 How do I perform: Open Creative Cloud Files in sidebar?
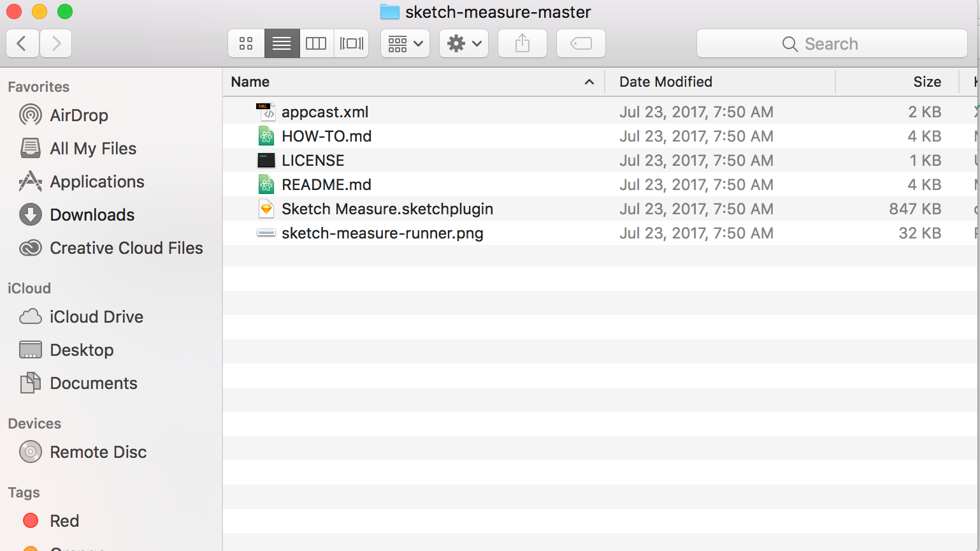[126, 248]
